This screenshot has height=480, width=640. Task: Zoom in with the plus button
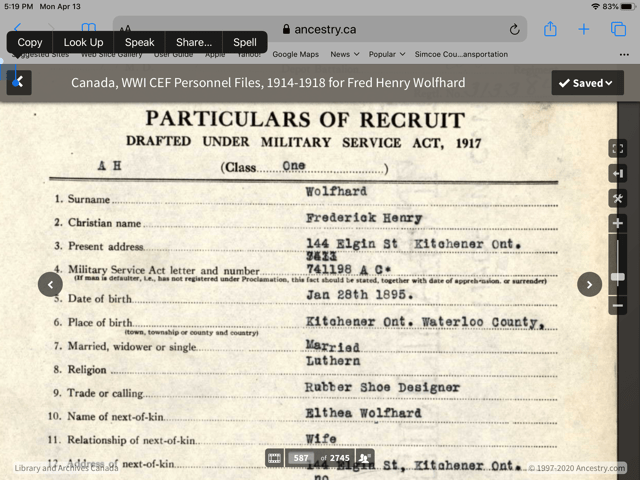[x=617, y=223]
